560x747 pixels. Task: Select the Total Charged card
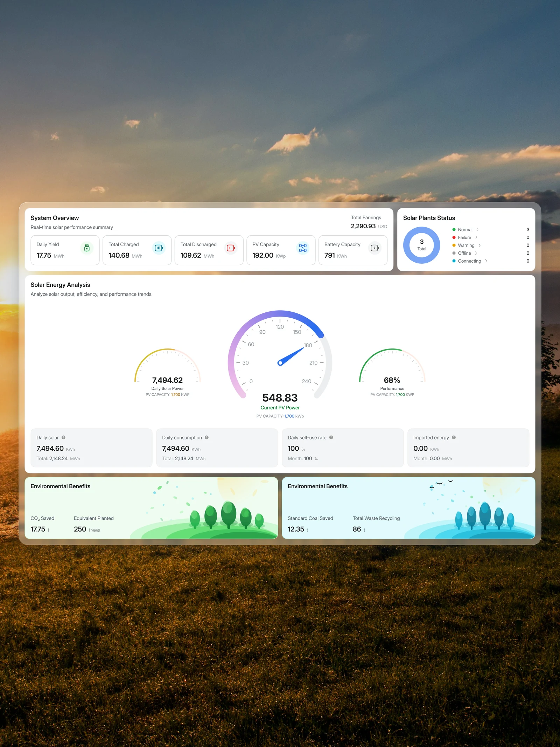tap(137, 250)
